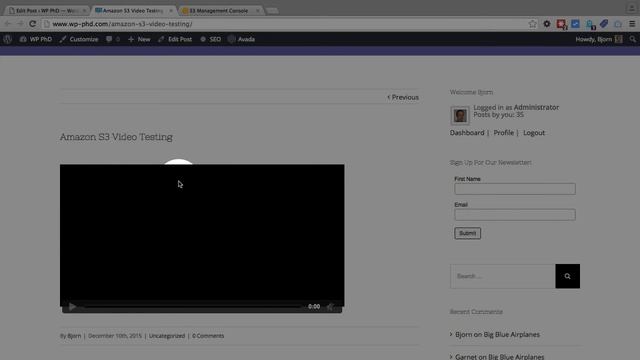Select the Amazon S3 Video Testing tab
The image size is (640, 360).
click(133, 11)
